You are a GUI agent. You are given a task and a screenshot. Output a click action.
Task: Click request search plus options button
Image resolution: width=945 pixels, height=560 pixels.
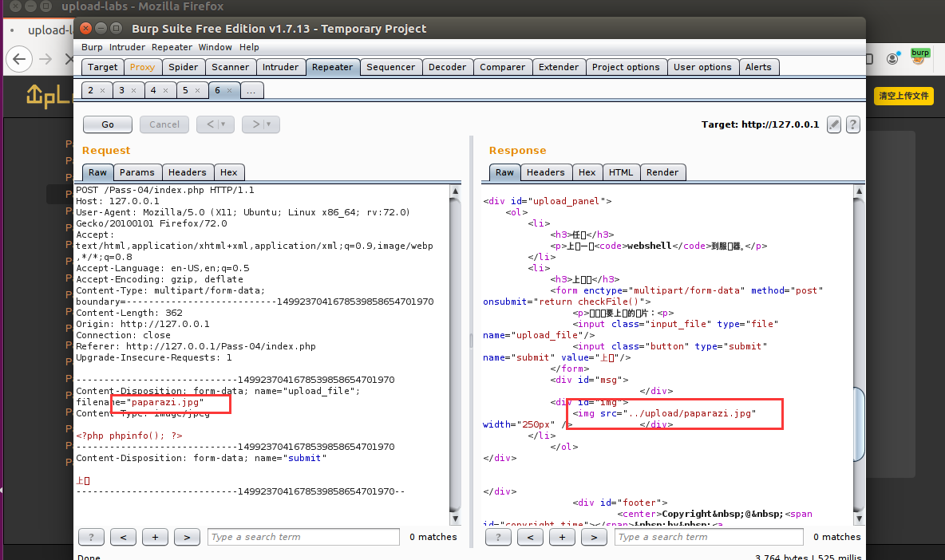point(155,537)
